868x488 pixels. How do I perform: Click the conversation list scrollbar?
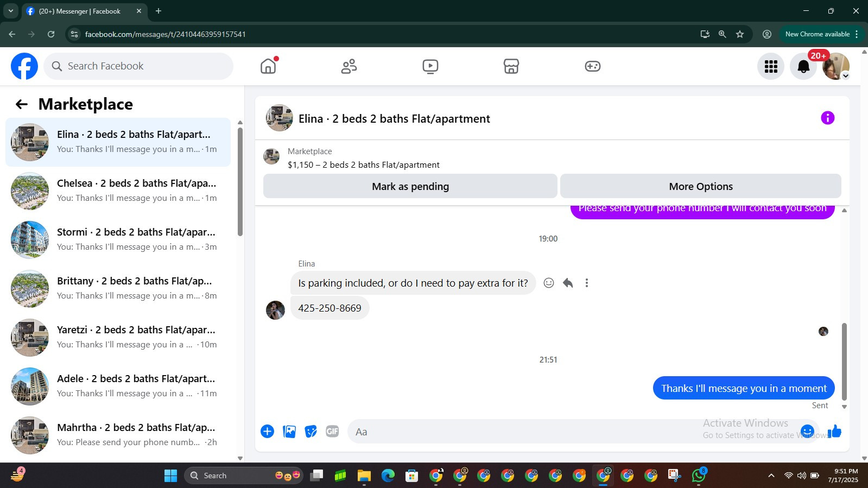[x=240, y=182]
